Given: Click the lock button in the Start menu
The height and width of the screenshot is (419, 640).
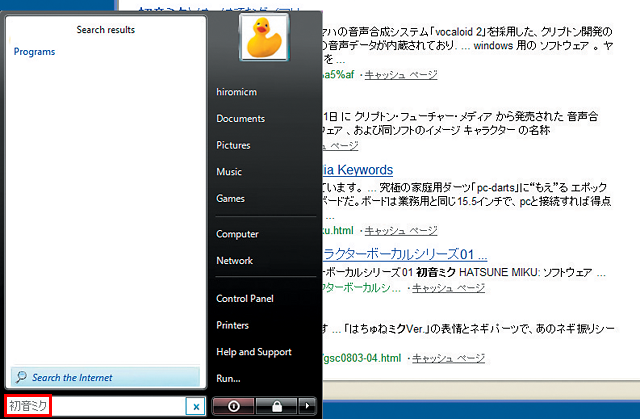Looking at the screenshot, I should coord(276,406).
